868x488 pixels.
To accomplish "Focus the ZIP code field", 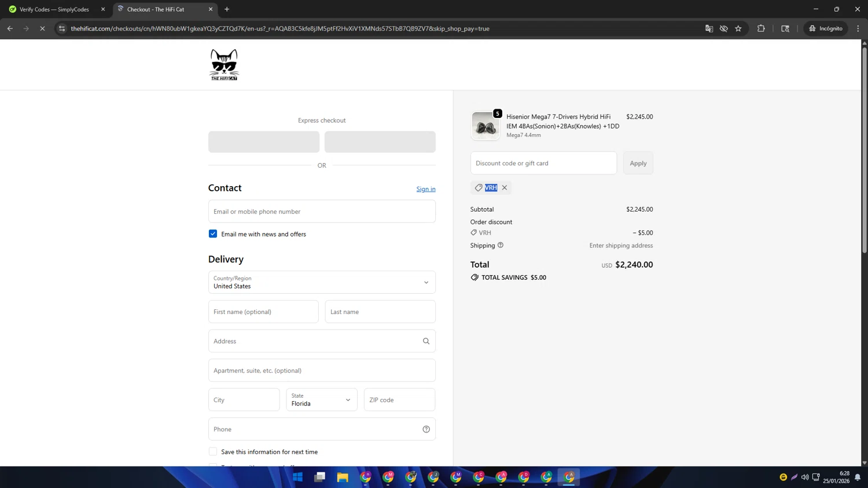I will 399,400.
